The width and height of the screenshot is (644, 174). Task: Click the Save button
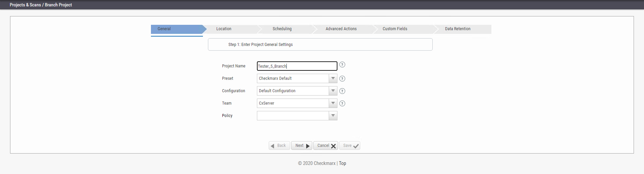click(x=350, y=146)
